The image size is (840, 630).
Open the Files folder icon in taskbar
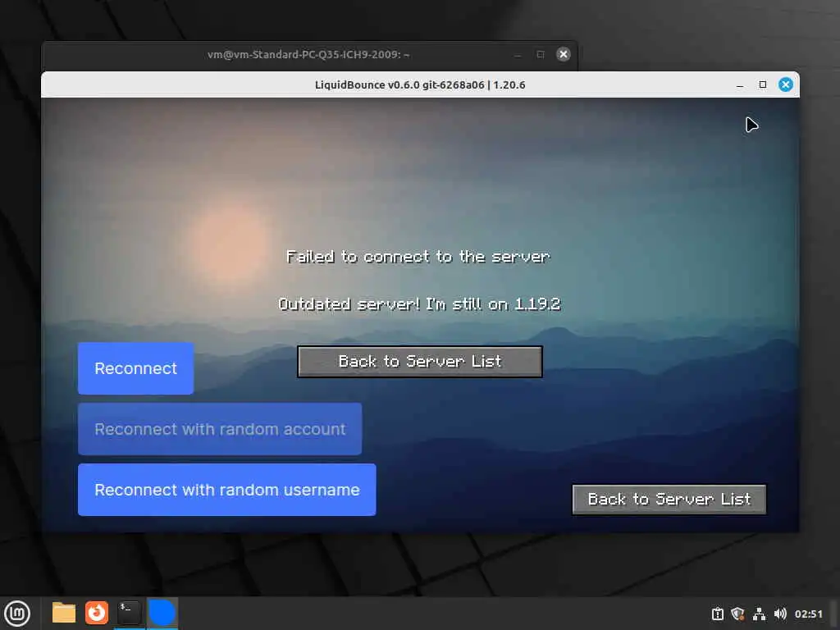[64, 613]
